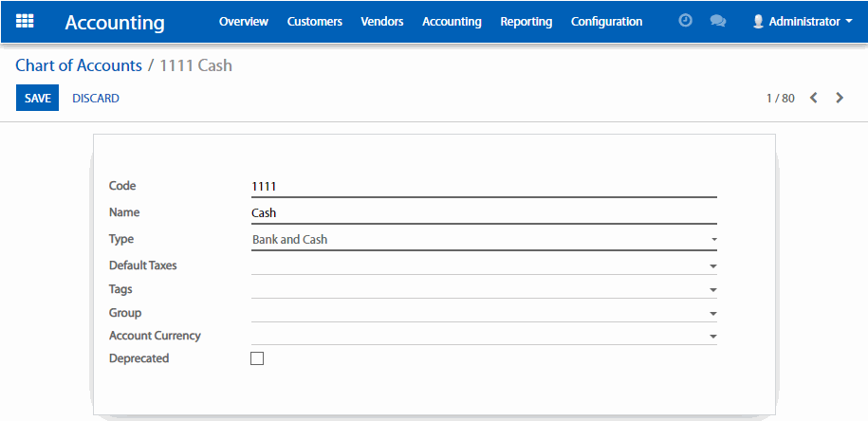Toggle the Deprecated checkbox

pos(257,358)
